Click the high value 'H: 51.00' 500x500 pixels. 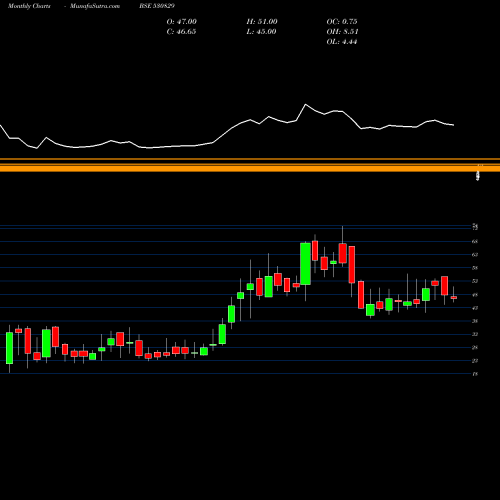pos(262,22)
